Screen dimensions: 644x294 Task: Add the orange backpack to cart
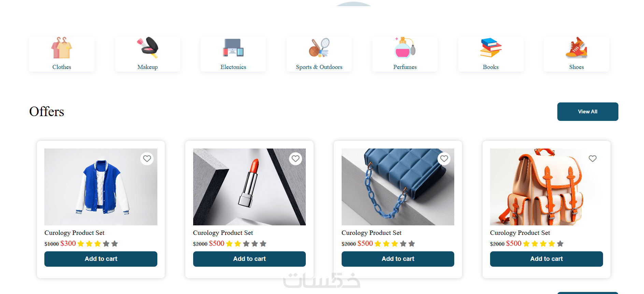[546, 259]
